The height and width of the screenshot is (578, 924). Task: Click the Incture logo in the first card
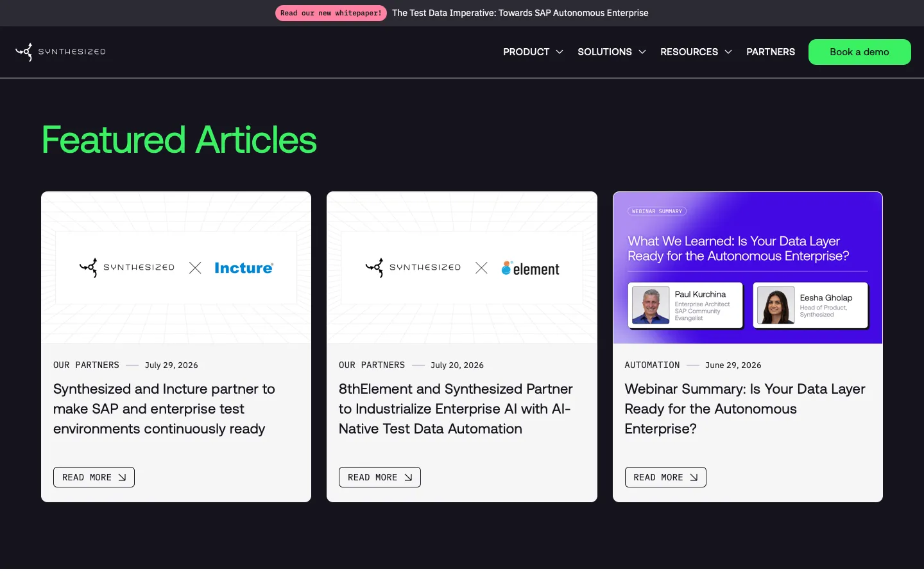pos(244,268)
